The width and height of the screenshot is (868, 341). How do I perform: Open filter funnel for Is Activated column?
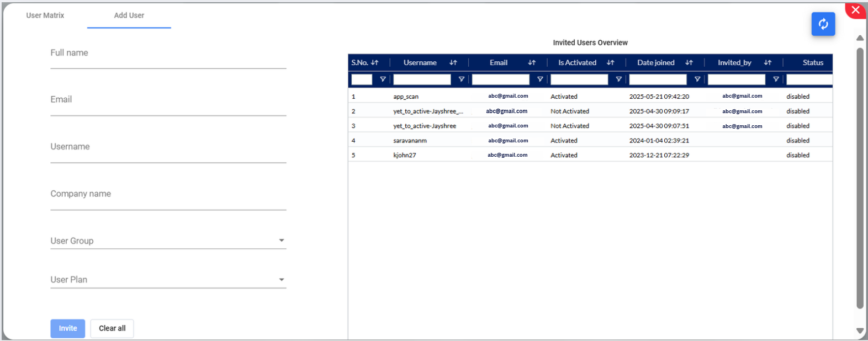point(618,79)
